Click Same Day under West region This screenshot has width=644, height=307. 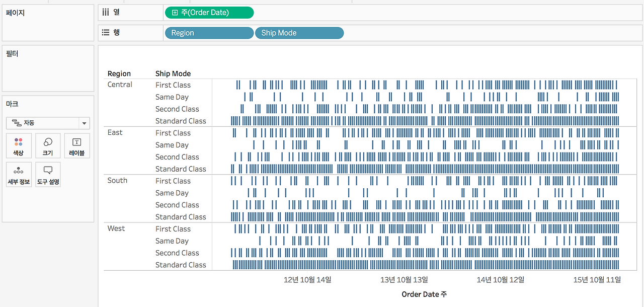[172, 241]
